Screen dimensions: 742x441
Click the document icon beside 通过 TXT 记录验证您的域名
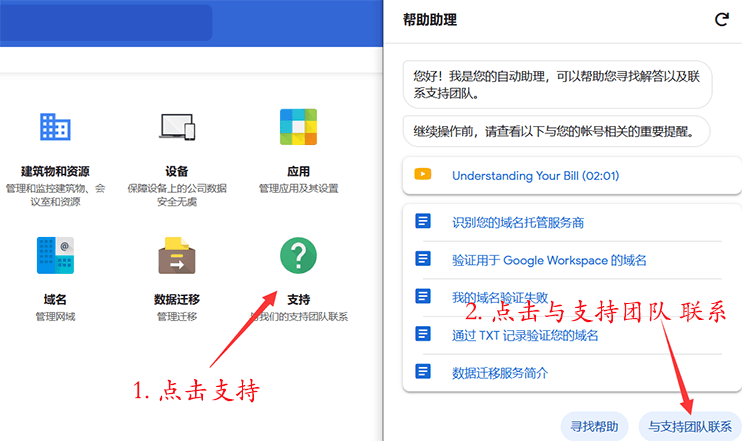[423, 334]
